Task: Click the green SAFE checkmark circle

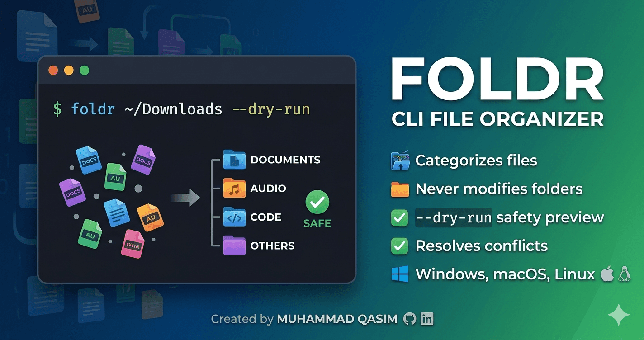Action: coord(317,203)
